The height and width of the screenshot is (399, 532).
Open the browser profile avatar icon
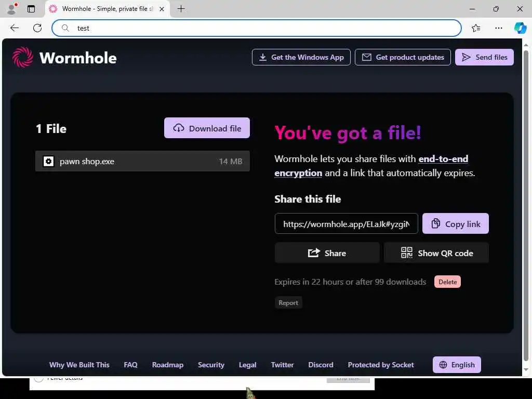[x=12, y=9]
